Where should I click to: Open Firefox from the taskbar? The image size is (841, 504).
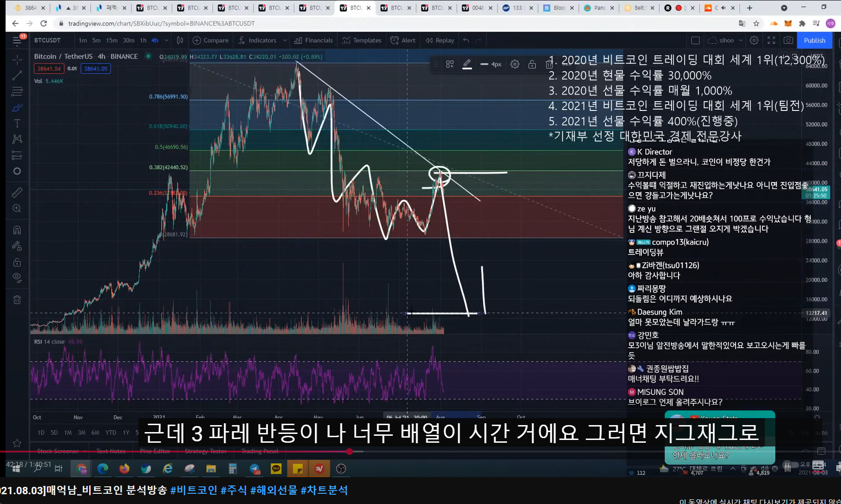tap(124, 469)
